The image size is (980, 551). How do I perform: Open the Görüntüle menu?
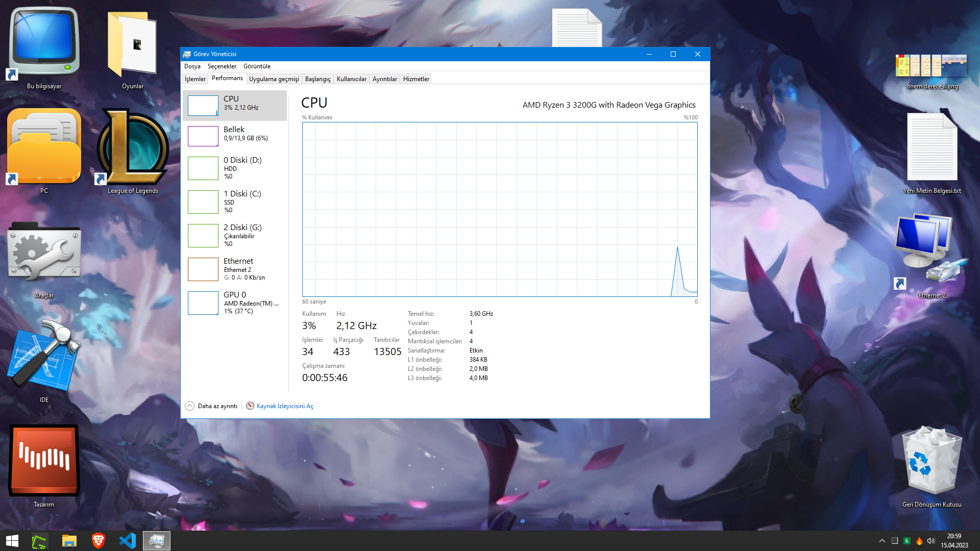click(x=257, y=66)
